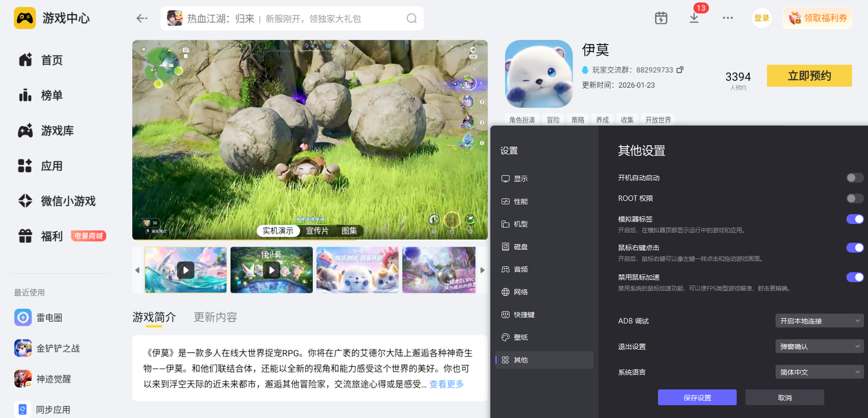The width and height of the screenshot is (868, 418).
Task: Select the 宣传片 media tab
Action: tap(317, 231)
